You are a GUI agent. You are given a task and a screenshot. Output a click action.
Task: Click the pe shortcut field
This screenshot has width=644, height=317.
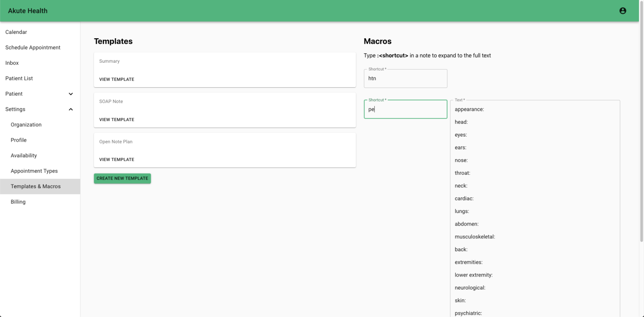(405, 110)
